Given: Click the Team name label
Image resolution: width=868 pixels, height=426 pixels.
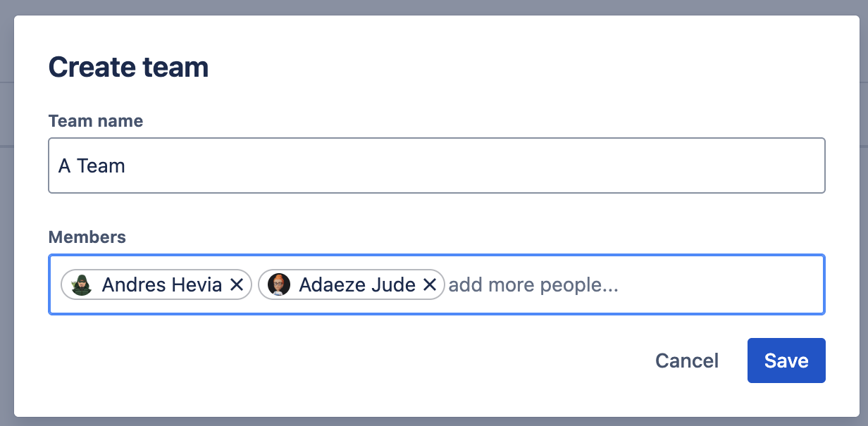Looking at the screenshot, I should tap(95, 121).
